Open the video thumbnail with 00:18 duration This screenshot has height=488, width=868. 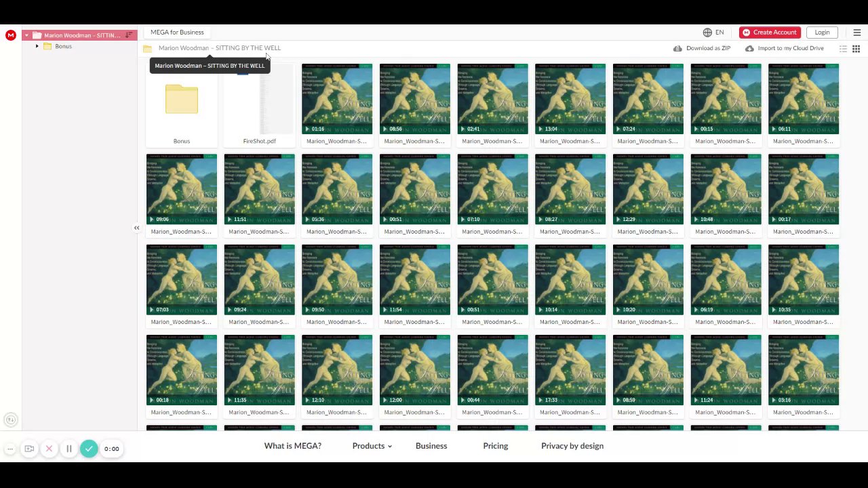(182, 375)
